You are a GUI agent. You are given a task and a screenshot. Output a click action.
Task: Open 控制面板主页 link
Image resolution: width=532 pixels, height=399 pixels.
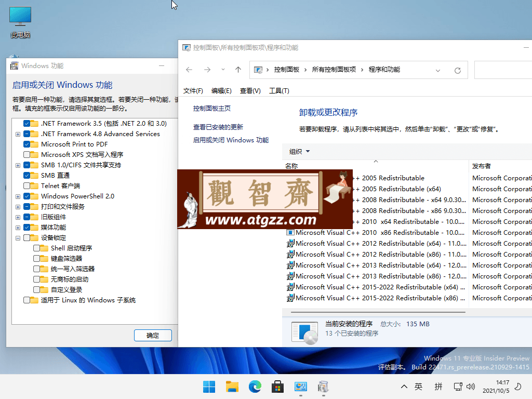212,108
